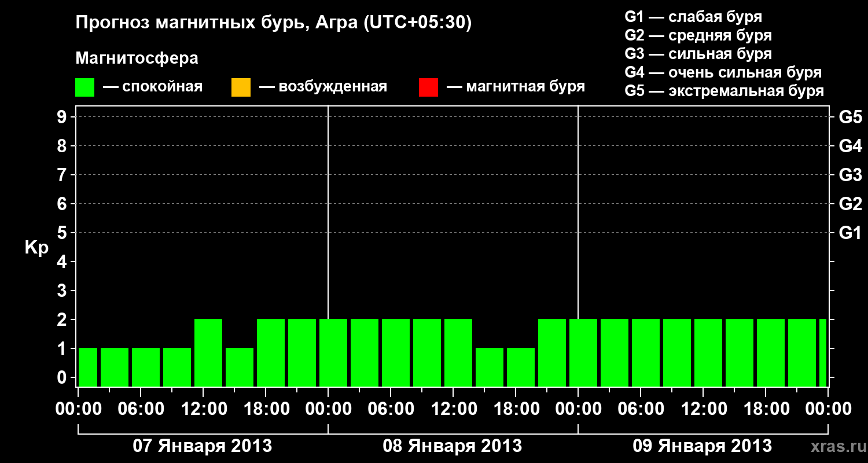Click the '18:00' time label for 09 Января
Image resolution: width=868 pixels, height=463 pixels.
pos(766,409)
